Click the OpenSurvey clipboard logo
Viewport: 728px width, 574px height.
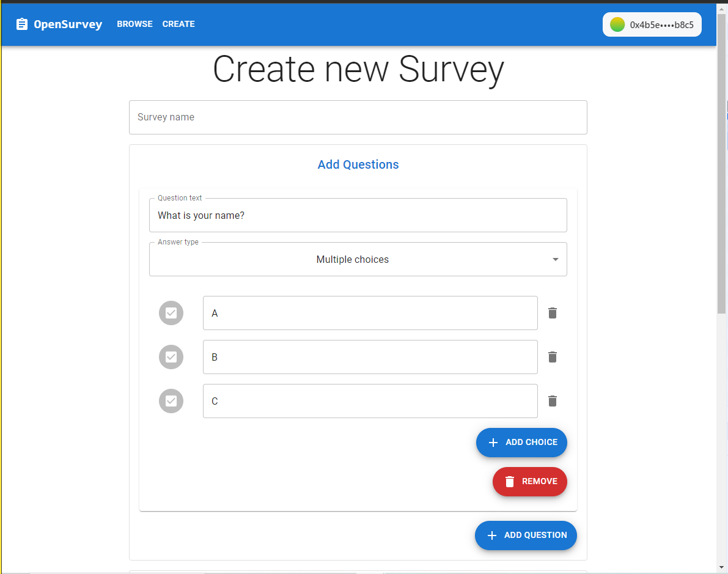[x=21, y=24]
